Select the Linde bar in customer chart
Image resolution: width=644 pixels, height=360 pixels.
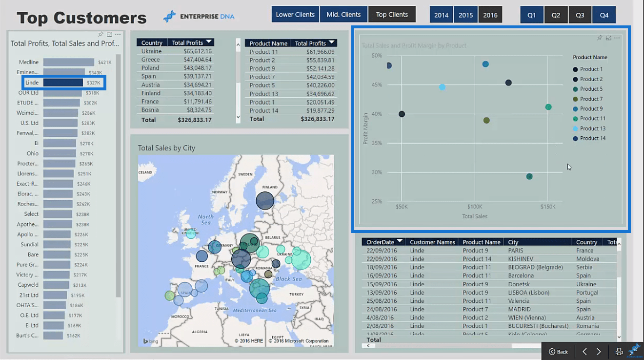click(x=63, y=83)
